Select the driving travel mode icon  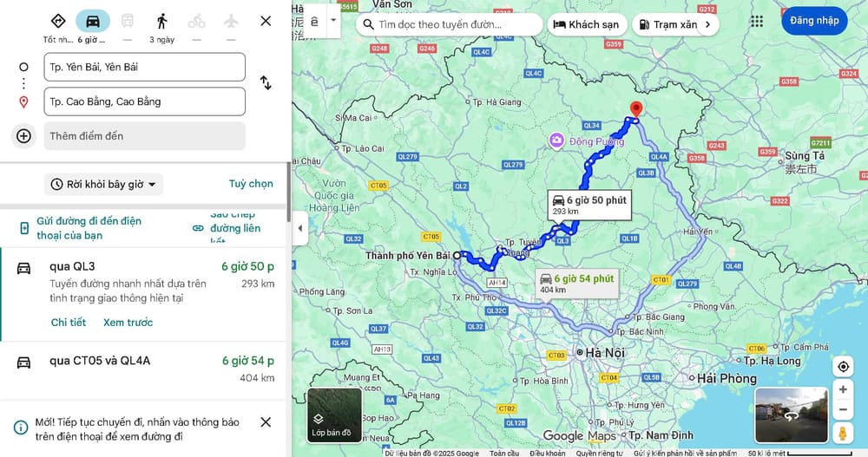(92, 21)
